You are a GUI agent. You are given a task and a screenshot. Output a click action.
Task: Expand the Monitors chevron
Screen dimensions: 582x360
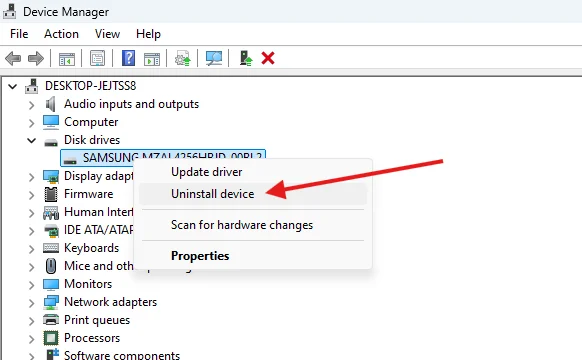[32, 285]
